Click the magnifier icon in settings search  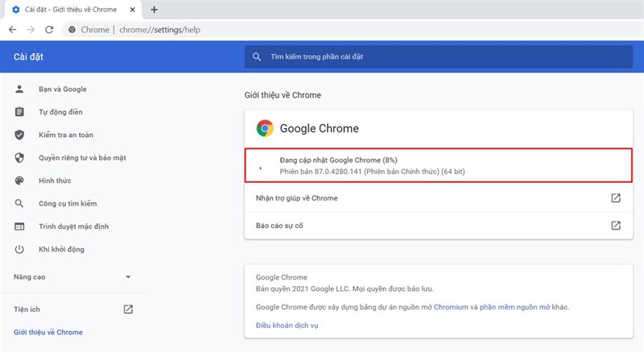click(257, 56)
